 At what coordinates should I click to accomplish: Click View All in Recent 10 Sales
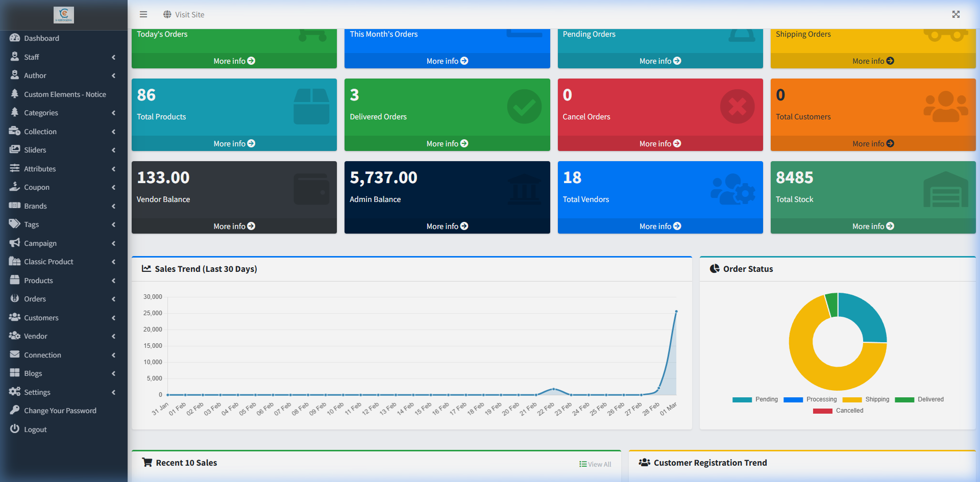coord(595,464)
